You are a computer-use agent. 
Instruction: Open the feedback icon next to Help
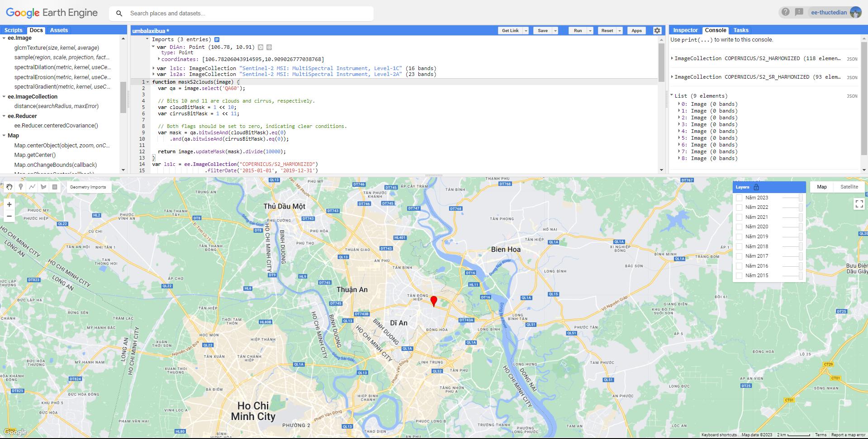(x=799, y=12)
